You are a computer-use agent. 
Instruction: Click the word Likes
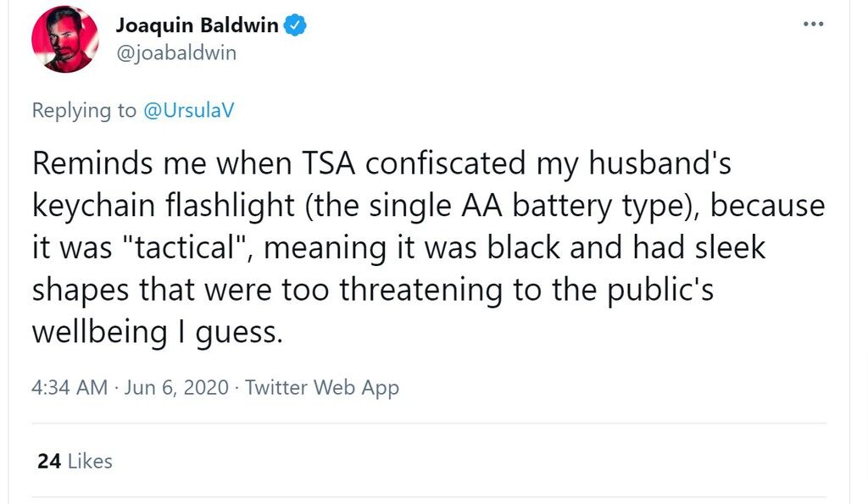click(90, 461)
